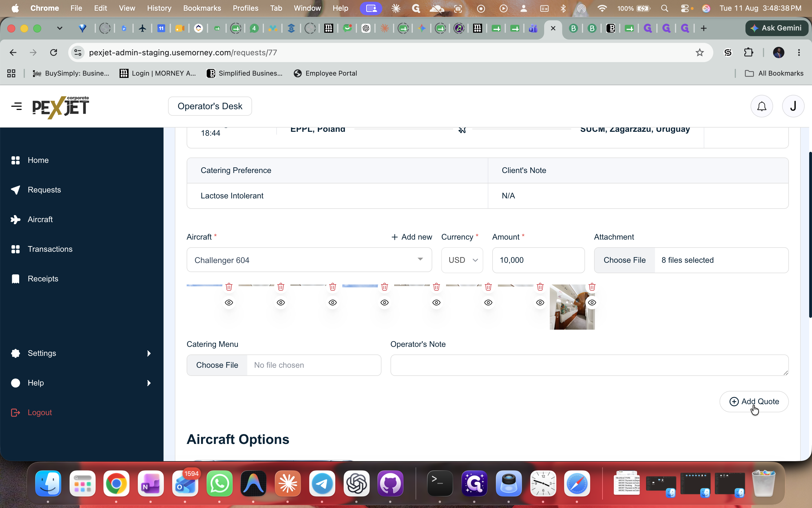The width and height of the screenshot is (812, 508).
Task: Open the BuySimply bookmark
Action: tap(71, 73)
